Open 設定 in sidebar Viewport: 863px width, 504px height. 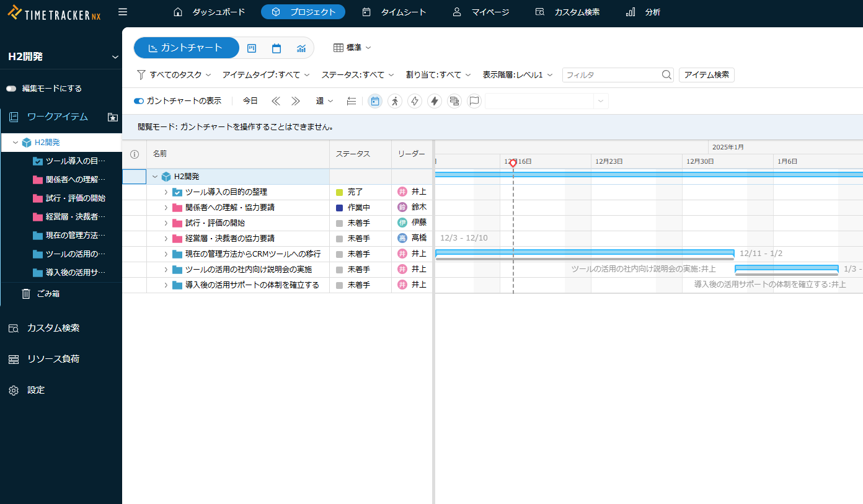tap(27, 390)
